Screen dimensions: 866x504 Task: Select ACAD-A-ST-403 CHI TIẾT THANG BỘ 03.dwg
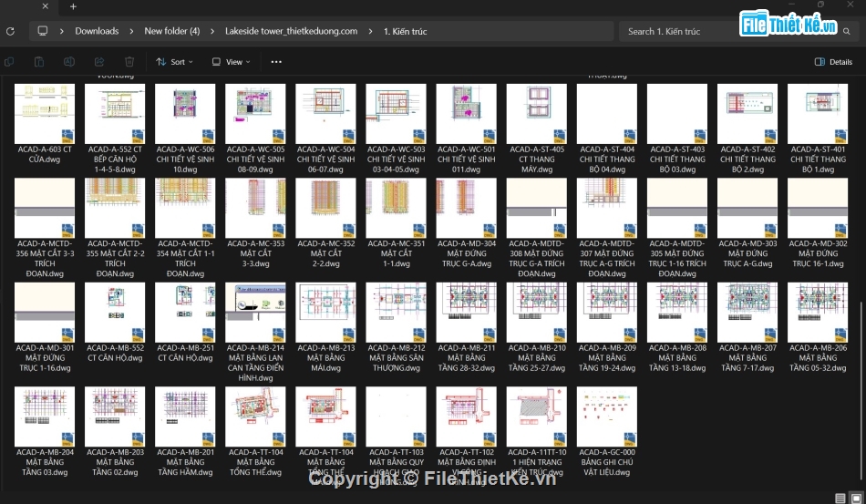[x=677, y=129]
